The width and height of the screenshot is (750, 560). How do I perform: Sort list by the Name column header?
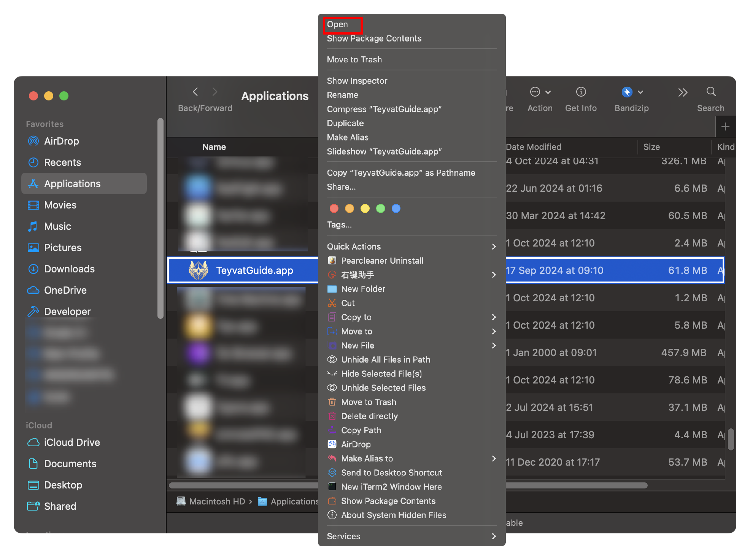pos(214,147)
